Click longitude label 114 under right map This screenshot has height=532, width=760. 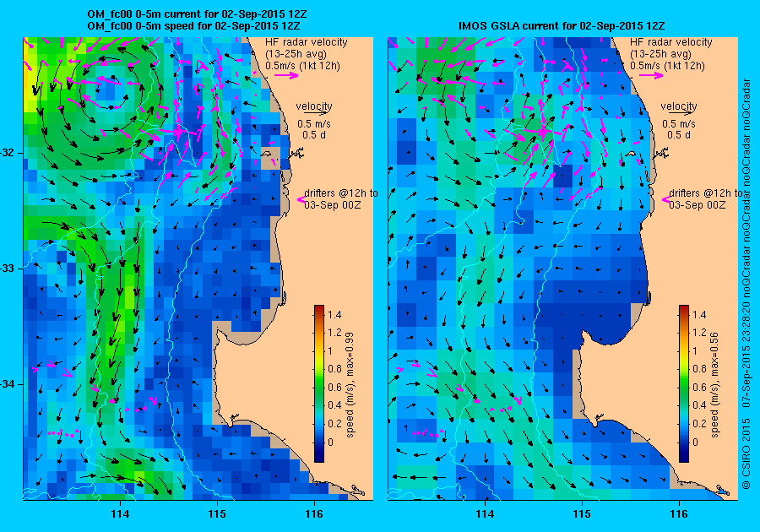[485, 514]
